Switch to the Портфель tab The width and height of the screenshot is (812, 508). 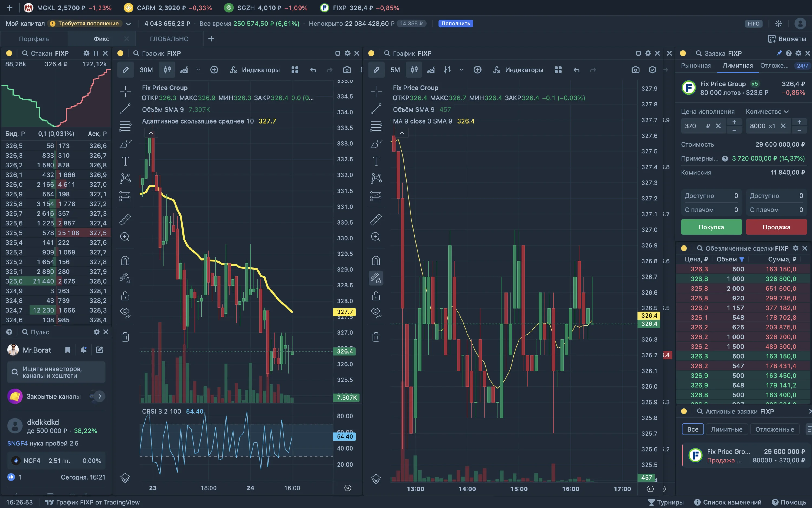click(34, 39)
